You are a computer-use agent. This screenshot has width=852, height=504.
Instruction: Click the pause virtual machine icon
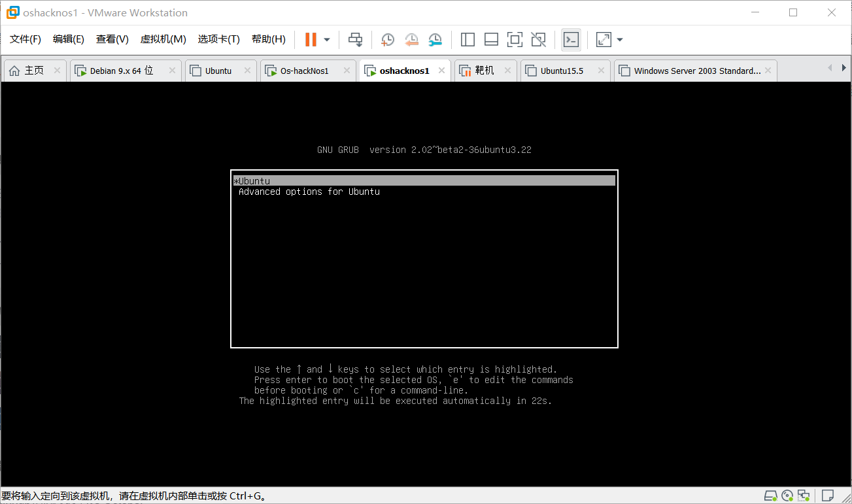(x=311, y=40)
